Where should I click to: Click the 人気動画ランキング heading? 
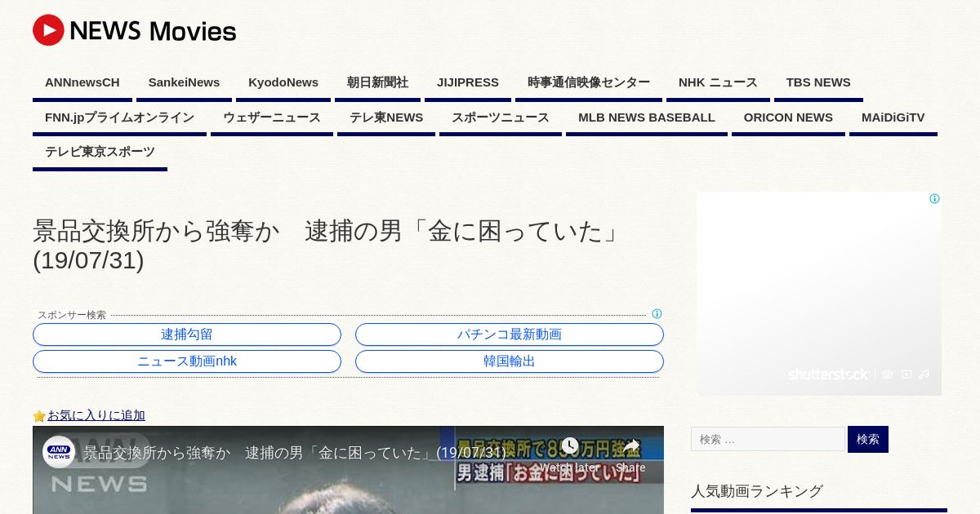coord(757,491)
